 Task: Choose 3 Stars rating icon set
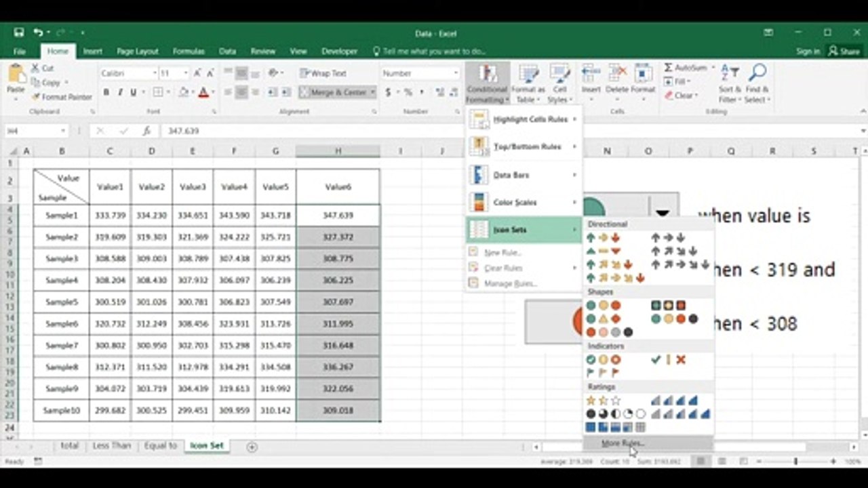604,401
